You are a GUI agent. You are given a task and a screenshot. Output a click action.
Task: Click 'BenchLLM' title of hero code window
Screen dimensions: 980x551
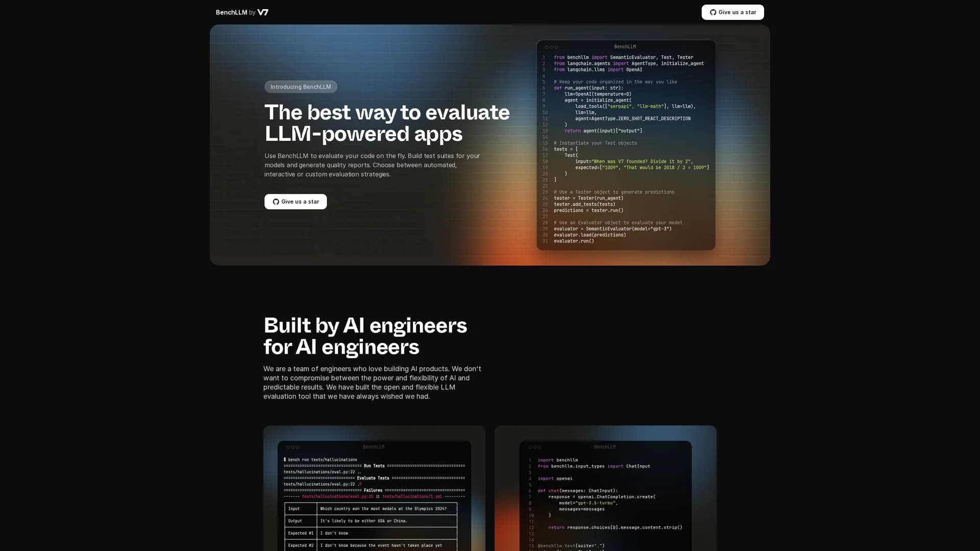coord(625,46)
